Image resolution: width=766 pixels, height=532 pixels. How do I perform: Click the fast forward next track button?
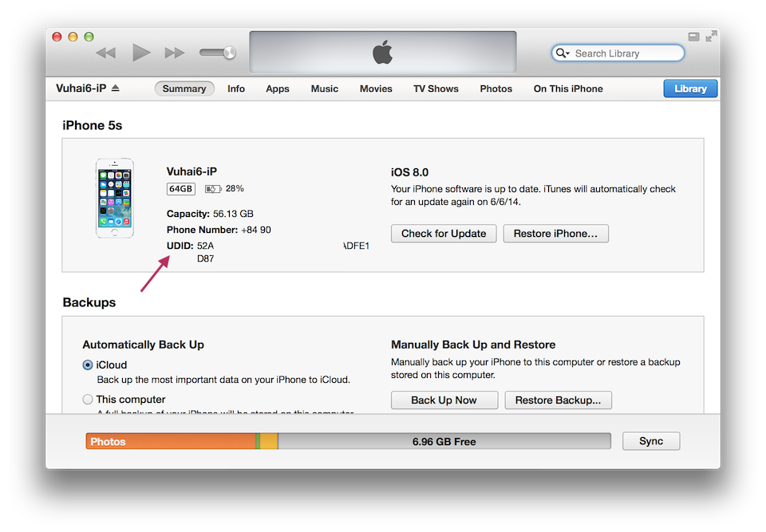(x=175, y=53)
